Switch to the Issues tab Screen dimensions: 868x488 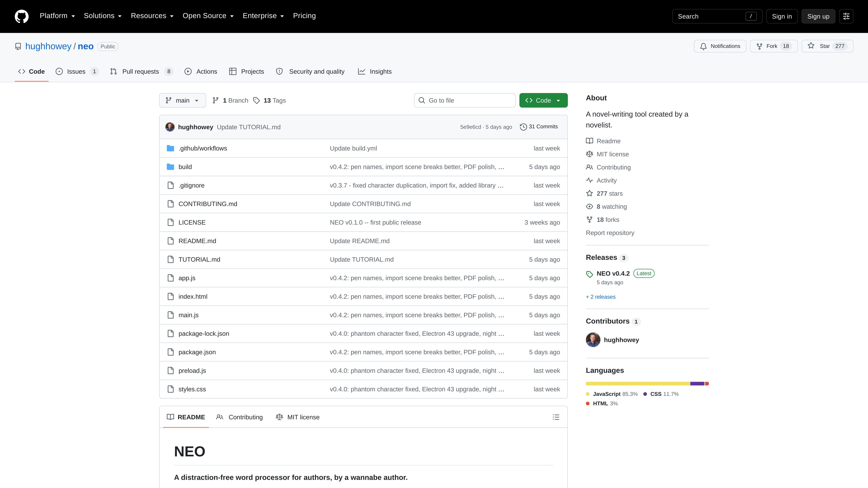[x=77, y=71]
